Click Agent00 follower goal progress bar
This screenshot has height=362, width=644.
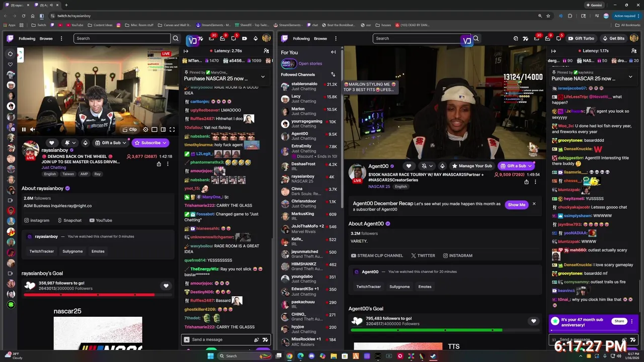(445, 330)
